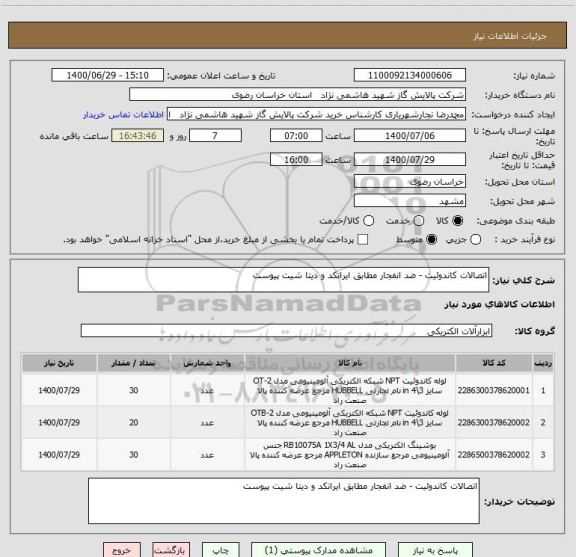Select the کالا/خدمت radio button
This screenshot has height=557, width=576.
click(368, 220)
